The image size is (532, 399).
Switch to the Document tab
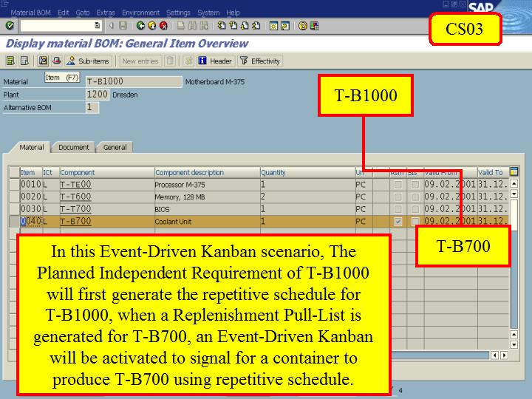pos(73,147)
